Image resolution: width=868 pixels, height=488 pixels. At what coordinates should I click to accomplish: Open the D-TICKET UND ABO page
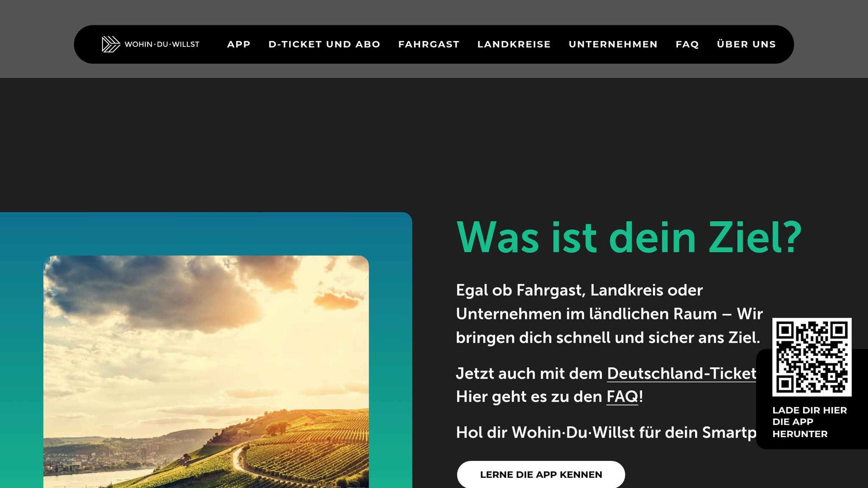click(x=324, y=44)
